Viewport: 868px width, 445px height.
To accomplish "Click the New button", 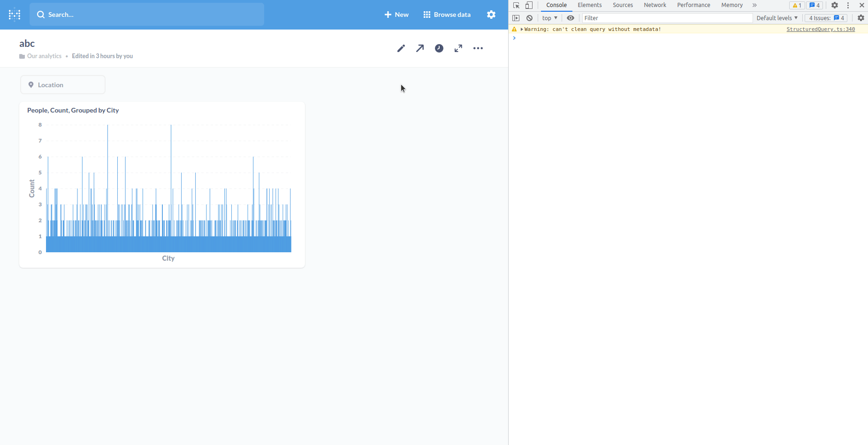I will tap(396, 14).
